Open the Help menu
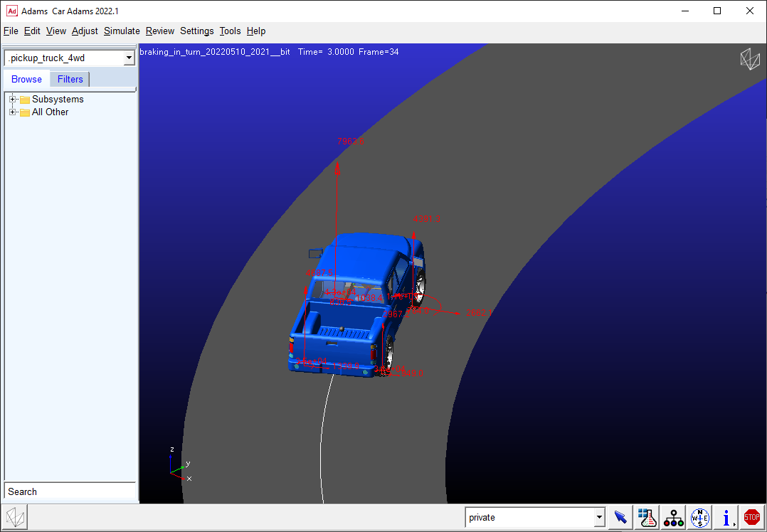The width and height of the screenshot is (767, 532). point(256,31)
